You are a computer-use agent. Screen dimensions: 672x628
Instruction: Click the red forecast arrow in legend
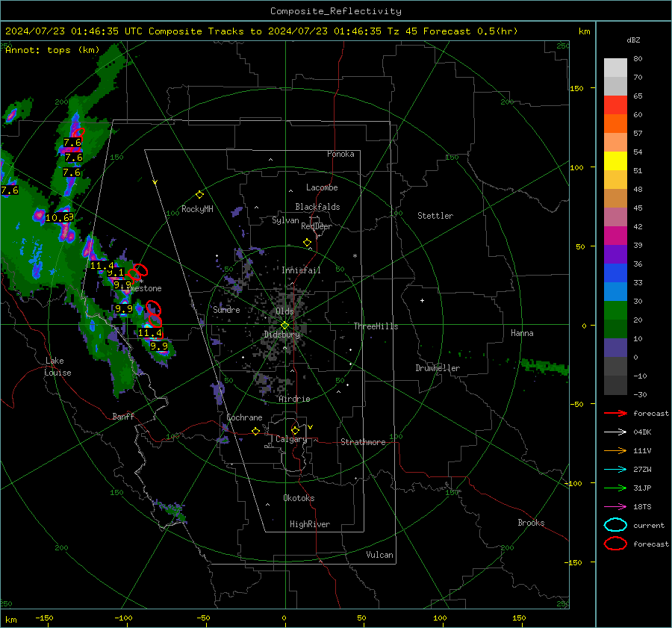click(x=615, y=413)
